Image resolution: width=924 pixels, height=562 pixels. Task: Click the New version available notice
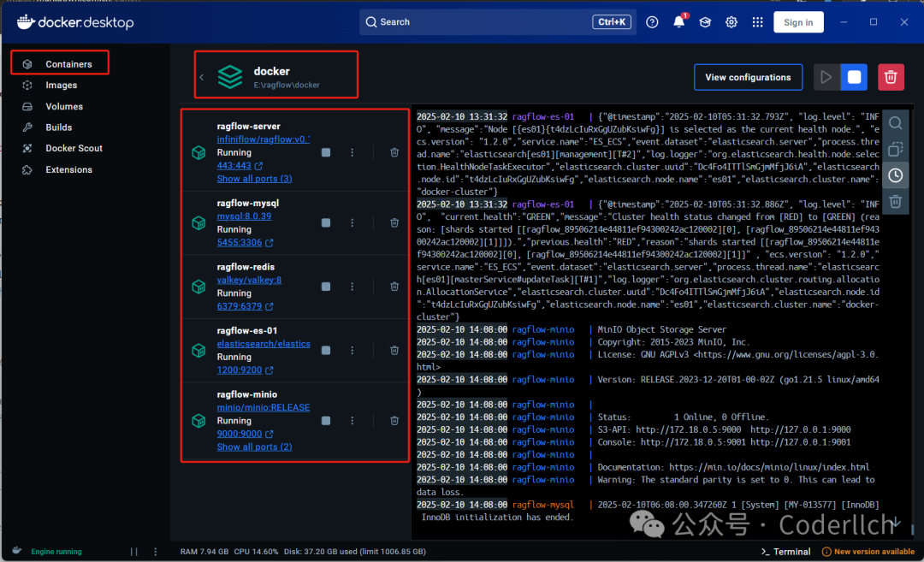click(x=868, y=552)
